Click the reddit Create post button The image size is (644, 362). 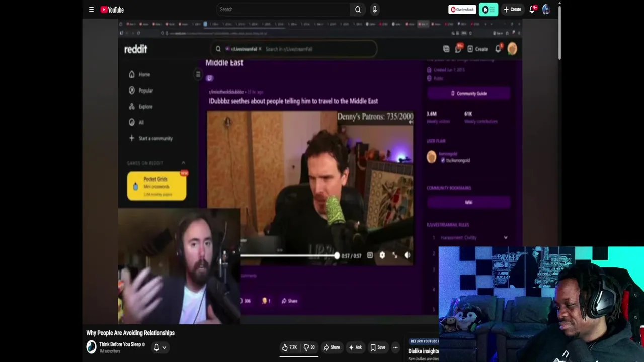pyautogui.click(x=477, y=49)
